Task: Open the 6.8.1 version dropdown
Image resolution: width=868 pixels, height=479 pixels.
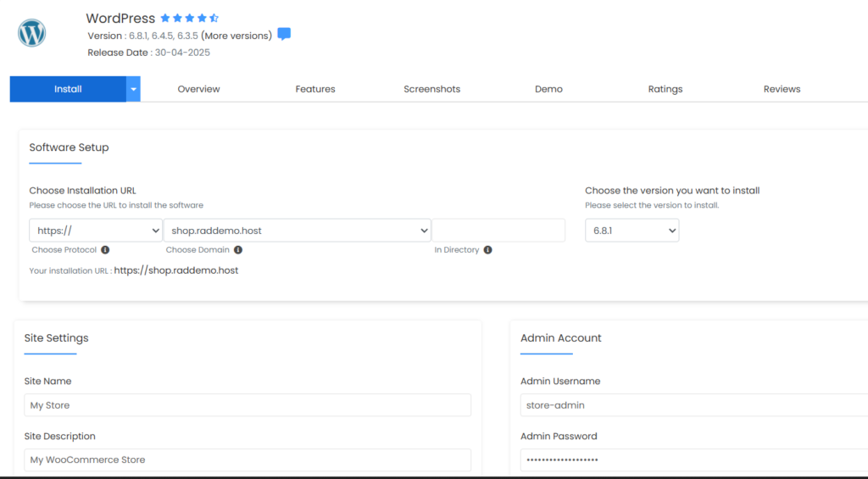Action: pos(632,231)
